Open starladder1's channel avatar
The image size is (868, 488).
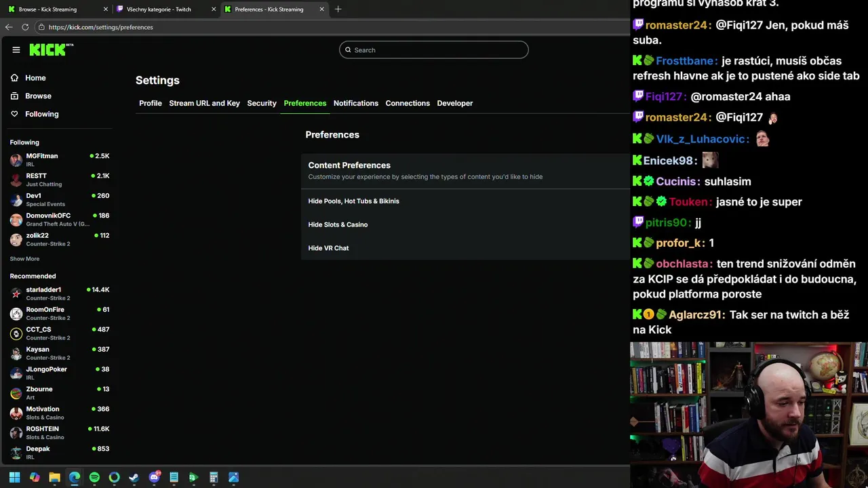(x=16, y=293)
